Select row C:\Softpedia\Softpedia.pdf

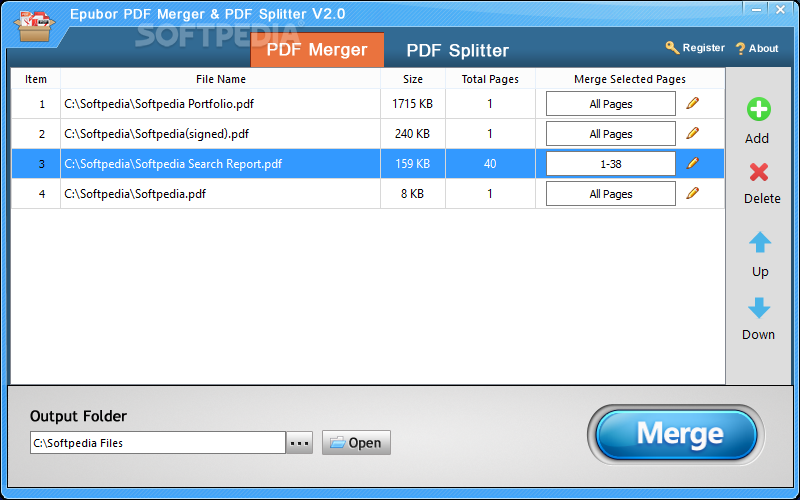pyautogui.click(x=367, y=194)
